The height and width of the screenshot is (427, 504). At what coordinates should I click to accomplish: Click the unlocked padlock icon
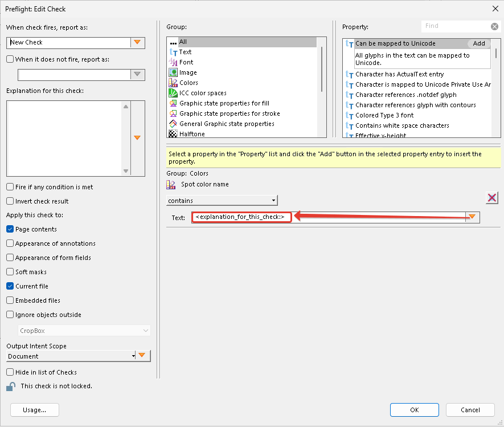click(x=11, y=387)
